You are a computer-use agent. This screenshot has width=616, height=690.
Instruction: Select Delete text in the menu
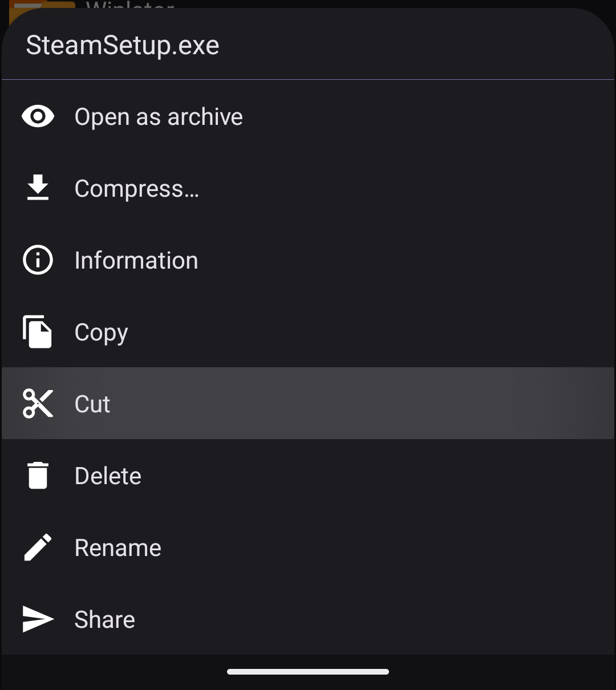(x=108, y=476)
